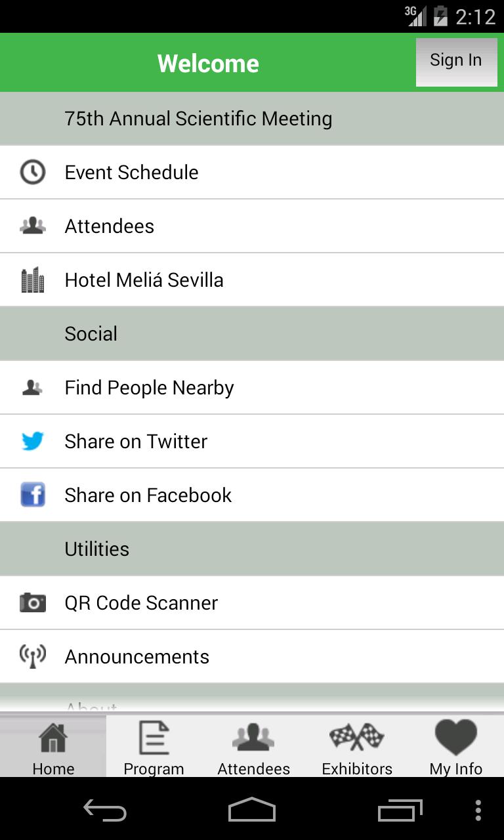Go to the Exhibitors tab
The height and width of the screenshot is (840, 504).
[x=356, y=747]
